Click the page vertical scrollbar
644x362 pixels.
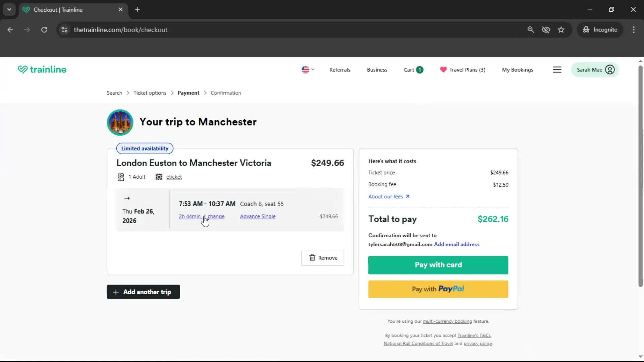pos(640,174)
